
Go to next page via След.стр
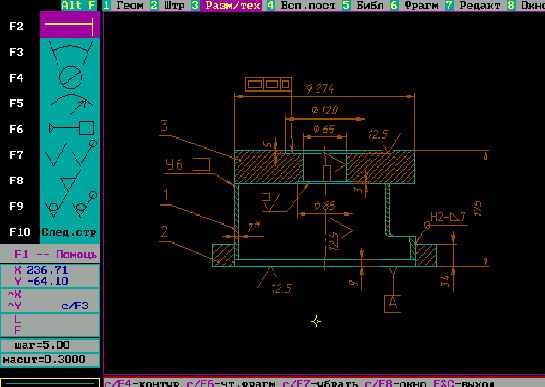[x=69, y=232]
